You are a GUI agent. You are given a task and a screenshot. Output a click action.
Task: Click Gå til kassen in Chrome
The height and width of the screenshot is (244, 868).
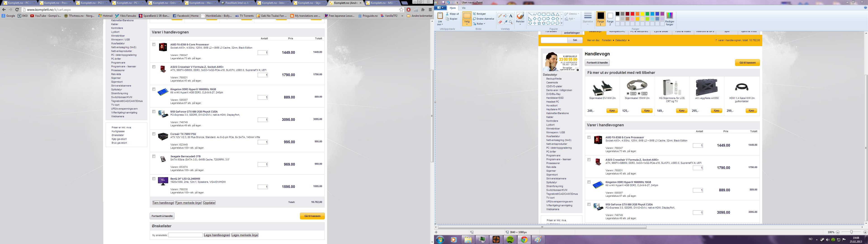coord(312,216)
